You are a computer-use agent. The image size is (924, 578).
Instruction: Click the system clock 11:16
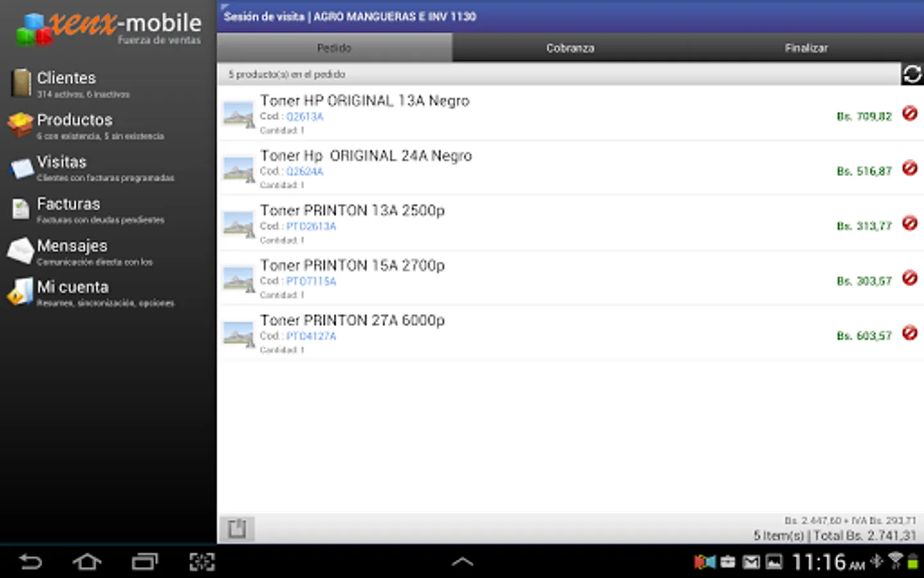click(828, 563)
